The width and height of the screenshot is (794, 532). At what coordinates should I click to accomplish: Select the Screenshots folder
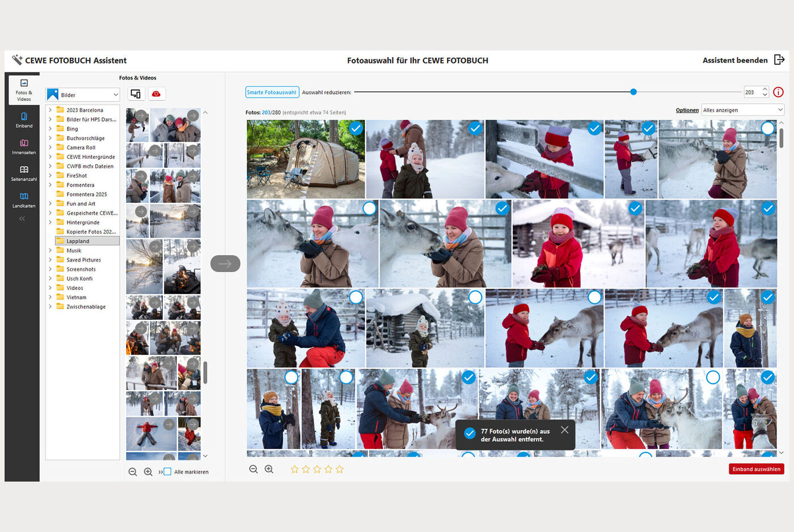point(81,269)
